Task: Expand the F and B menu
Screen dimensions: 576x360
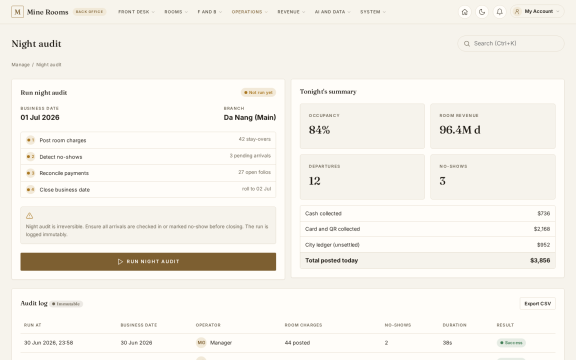Action: [x=210, y=12]
